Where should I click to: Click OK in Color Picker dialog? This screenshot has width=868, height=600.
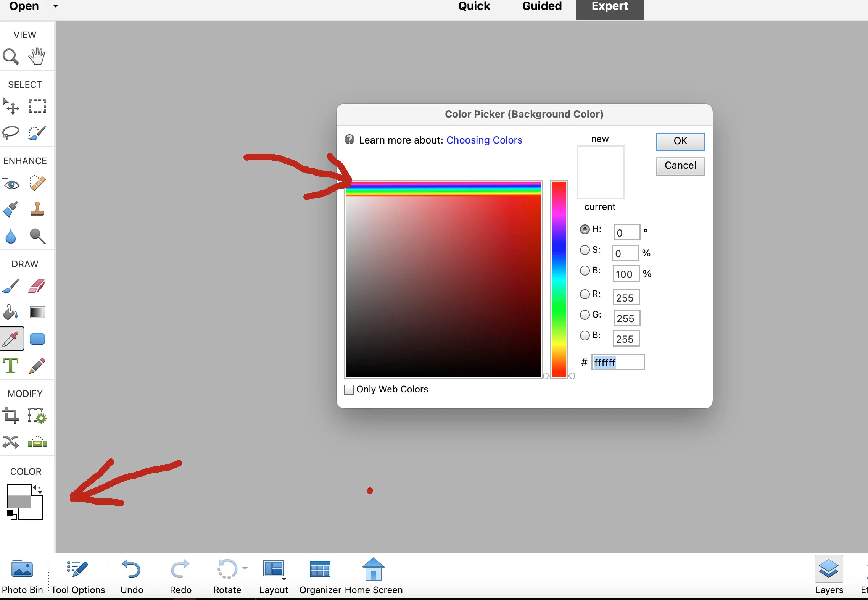680,141
